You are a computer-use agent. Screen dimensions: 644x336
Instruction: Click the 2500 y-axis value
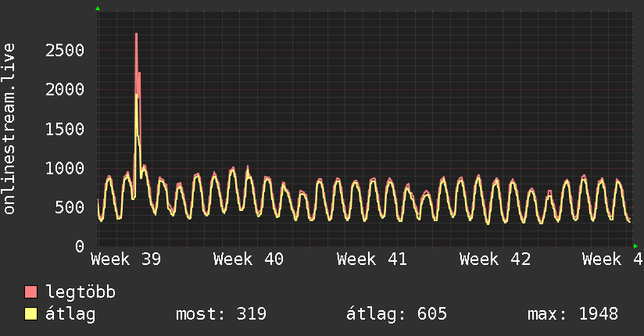click(x=65, y=51)
